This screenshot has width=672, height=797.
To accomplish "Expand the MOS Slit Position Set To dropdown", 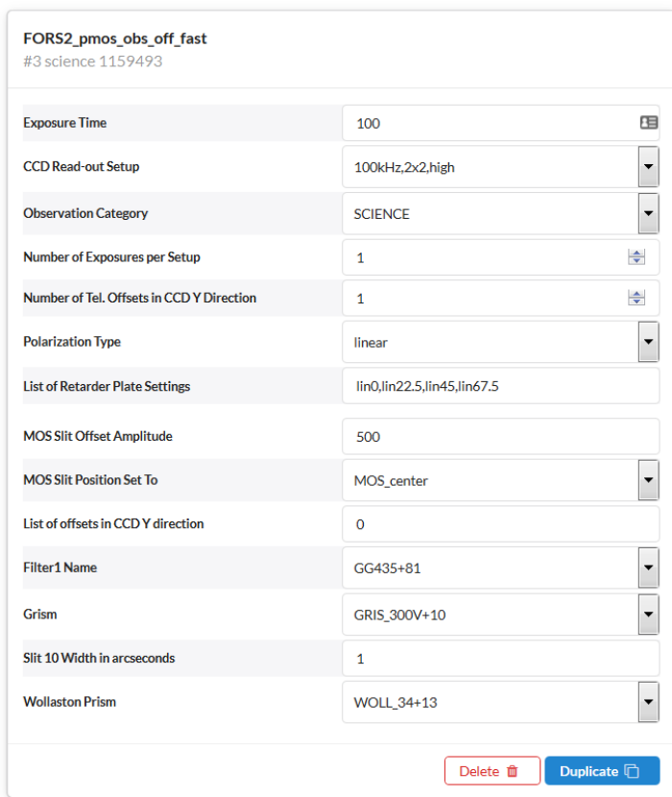I will 650,479.
